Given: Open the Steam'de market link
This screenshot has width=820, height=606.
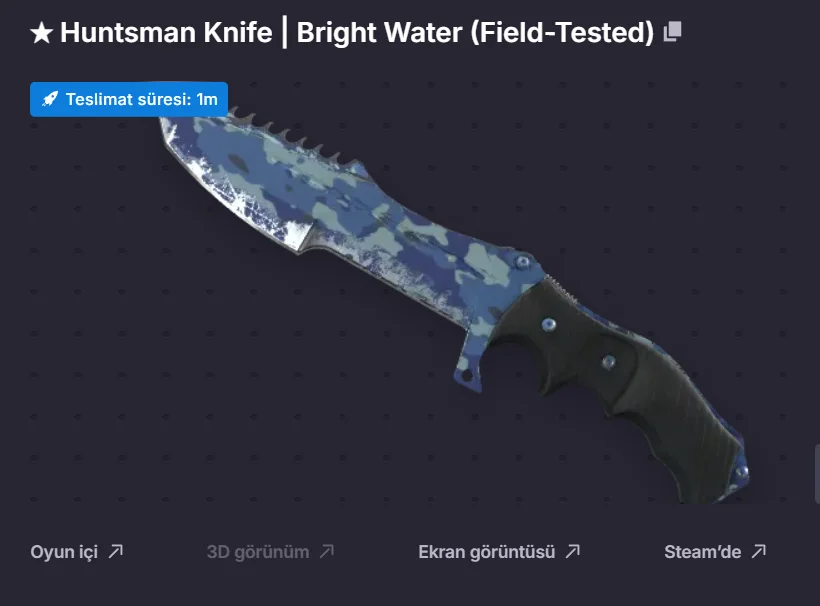Looking at the screenshot, I should point(715,552).
